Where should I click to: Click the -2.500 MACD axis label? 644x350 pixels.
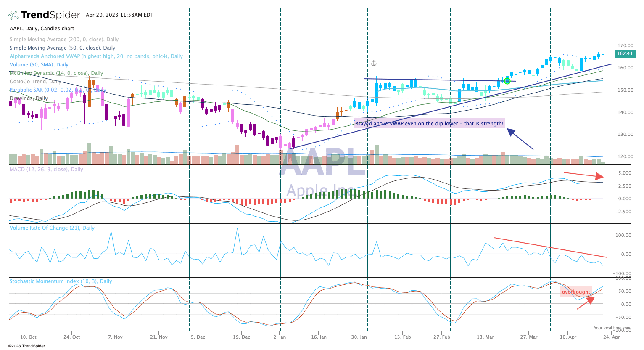(623, 212)
